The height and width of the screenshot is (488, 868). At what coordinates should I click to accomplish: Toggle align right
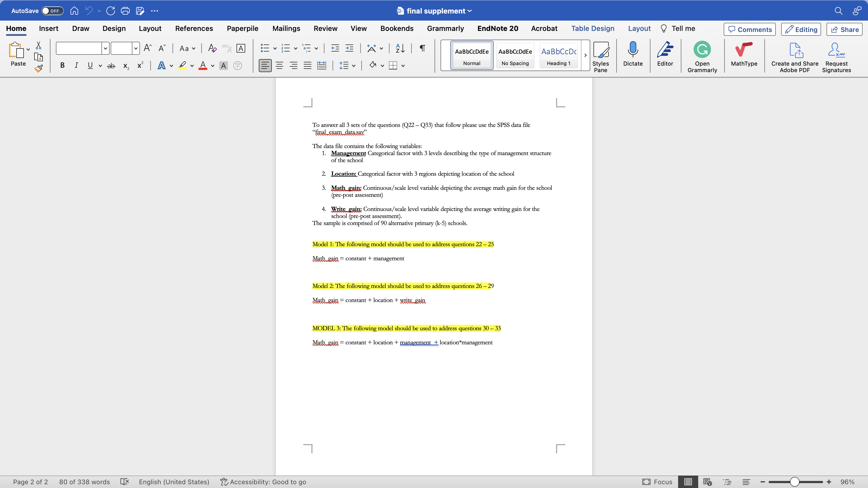(x=293, y=65)
